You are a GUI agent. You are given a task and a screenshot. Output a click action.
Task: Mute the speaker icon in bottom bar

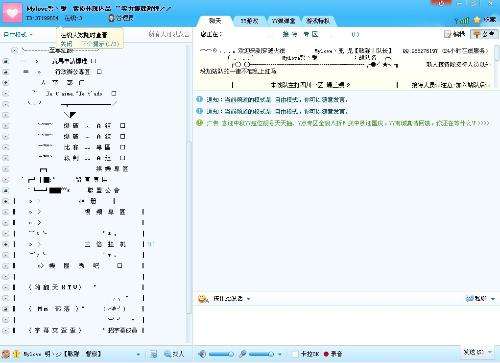[202, 354]
